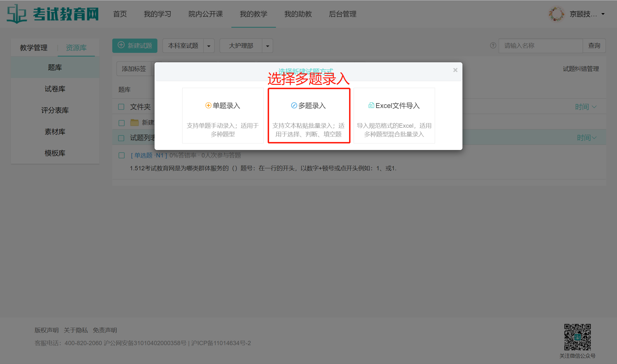Viewport: 617px width, 364px height.
Task: Open the user account dropdown caret
Action: coord(603,14)
